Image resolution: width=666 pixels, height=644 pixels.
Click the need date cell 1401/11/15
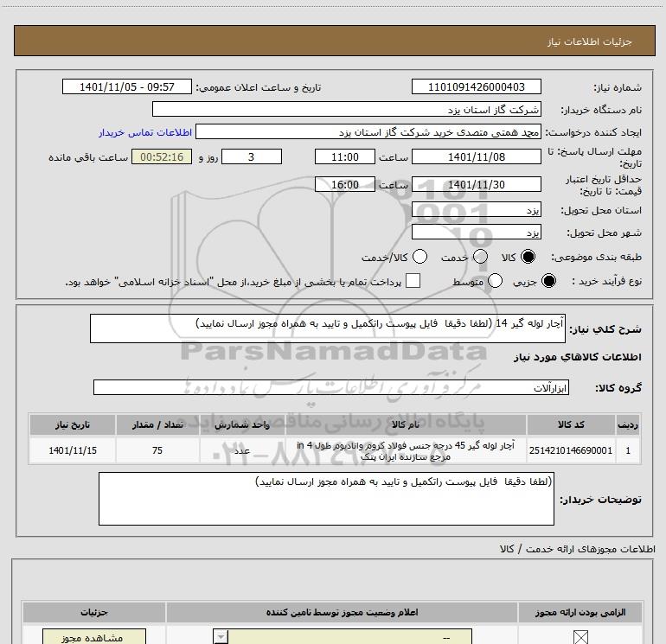[72, 450]
